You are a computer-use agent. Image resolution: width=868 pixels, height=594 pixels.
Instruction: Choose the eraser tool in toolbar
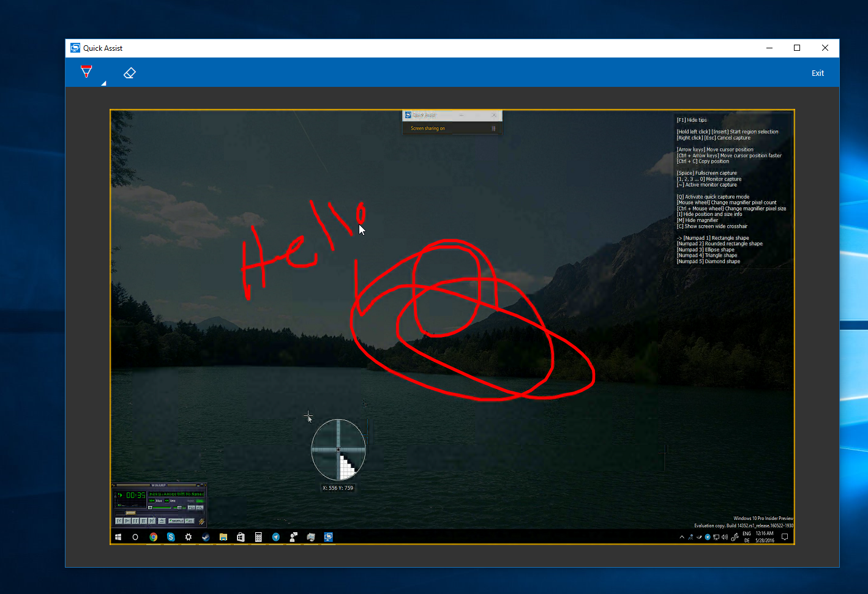(x=129, y=73)
